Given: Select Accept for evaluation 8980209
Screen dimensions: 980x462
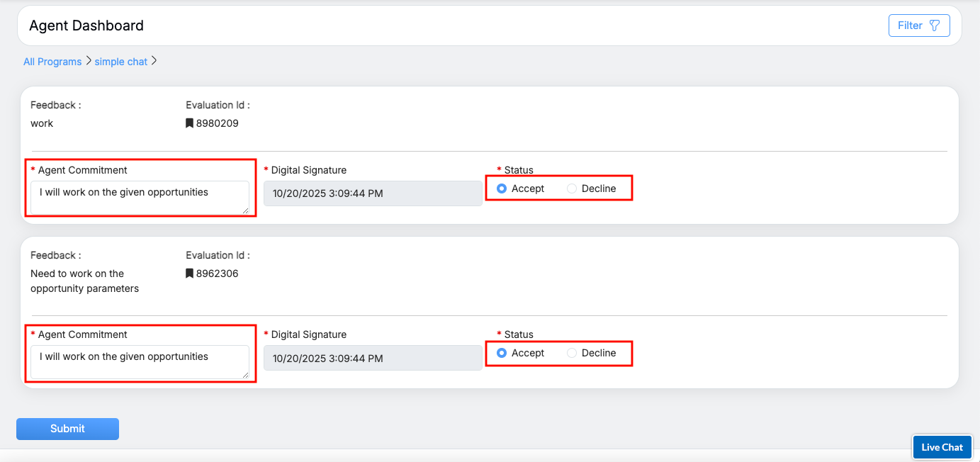Looking at the screenshot, I should pyautogui.click(x=502, y=188).
